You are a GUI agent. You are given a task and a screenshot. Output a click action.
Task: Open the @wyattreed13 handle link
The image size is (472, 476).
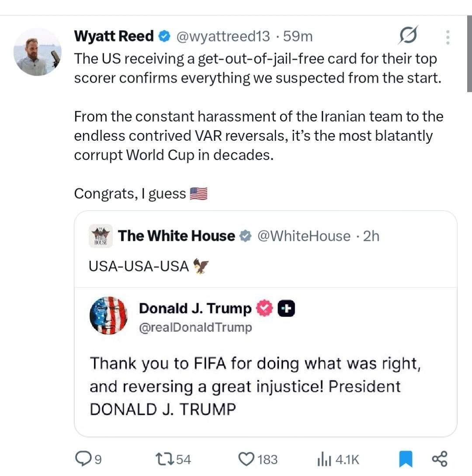coord(223,36)
